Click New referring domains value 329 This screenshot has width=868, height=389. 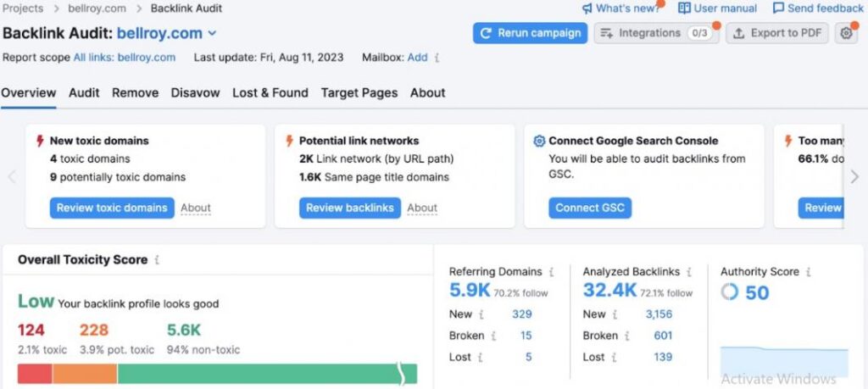(x=522, y=314)
